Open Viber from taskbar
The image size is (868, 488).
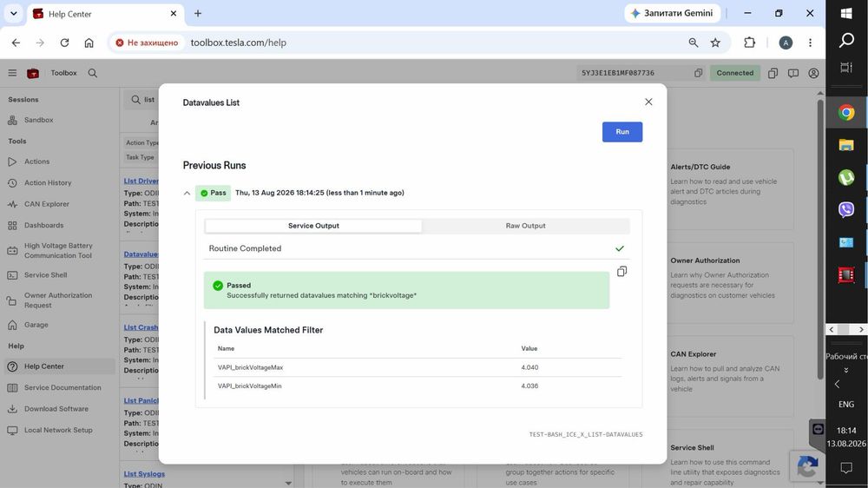845,209
